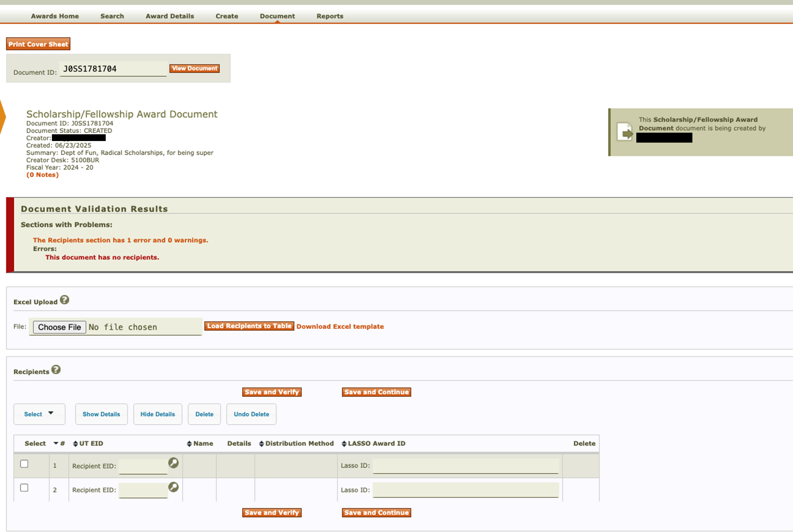Check the checkbox for recipient row 2
The width and height of the screenshot is (793, 532).
(x=24, y=487)
